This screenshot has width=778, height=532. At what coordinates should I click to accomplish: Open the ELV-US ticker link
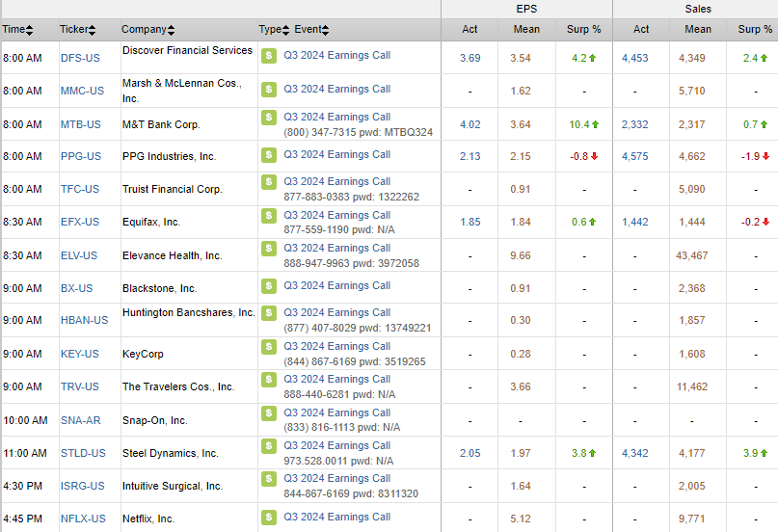point(79,255)
